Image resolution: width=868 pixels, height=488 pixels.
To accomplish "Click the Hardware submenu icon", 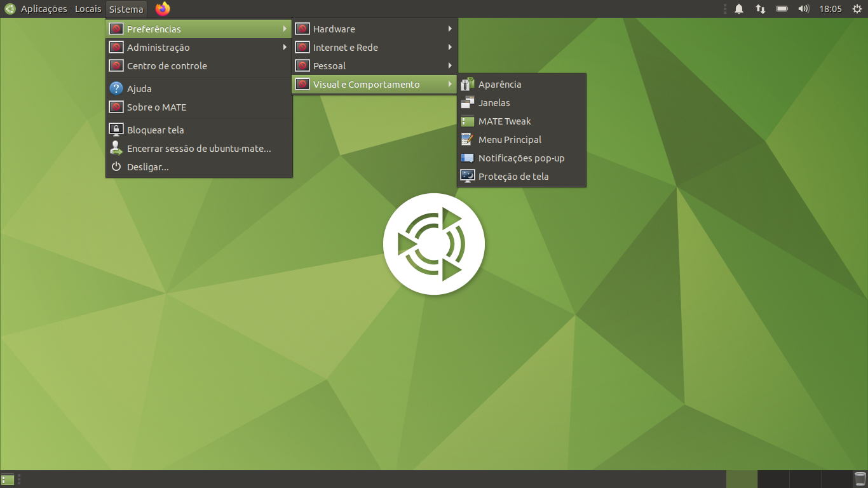I will 302,29.
